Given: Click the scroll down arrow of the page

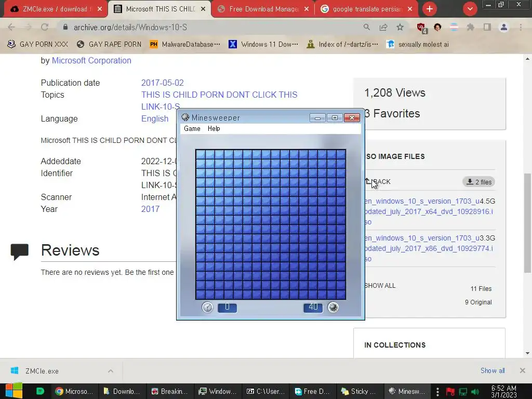Looking at the screenshot, I should pos(527,353).
